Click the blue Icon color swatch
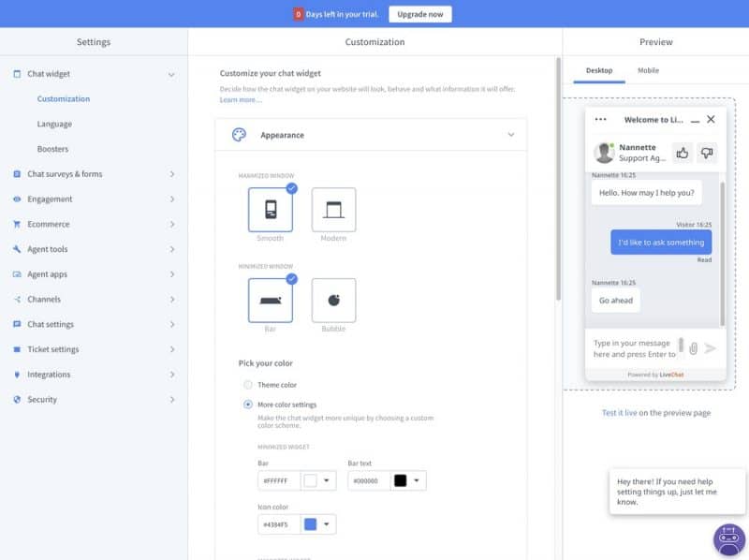This screenshot has width=749, height=560. pyautogui.click(x=311, y=523)
